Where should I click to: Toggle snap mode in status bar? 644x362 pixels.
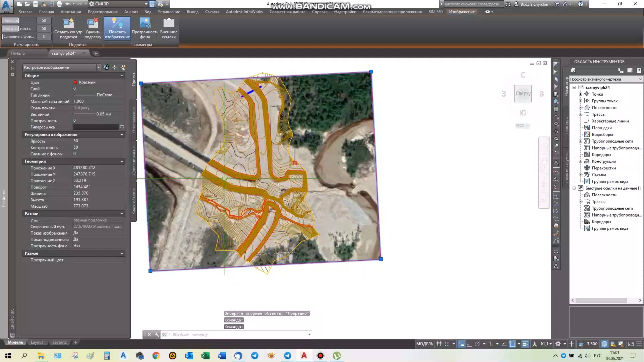pos(447,344)
